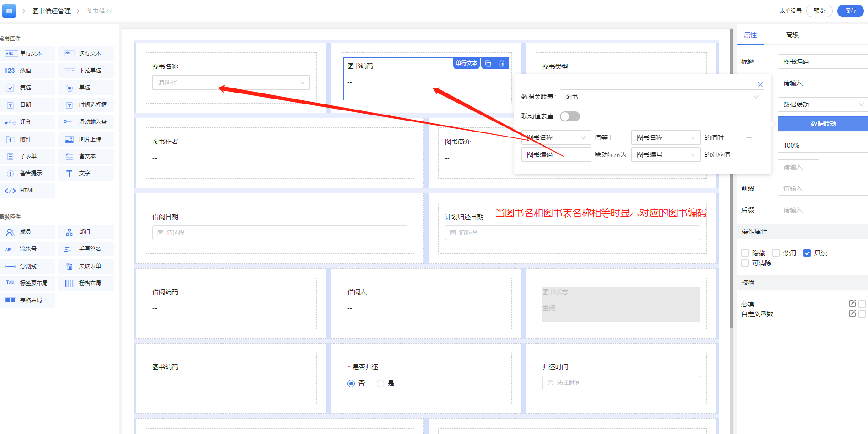Click the 保存 button
Viewport: 868px width, 434px height.
[x=850, y=11]
